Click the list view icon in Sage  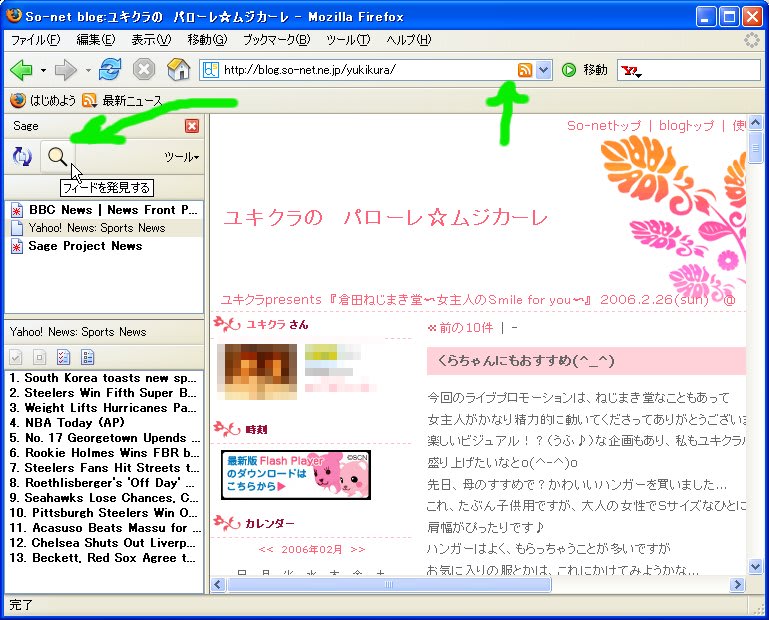coord(88,357)
